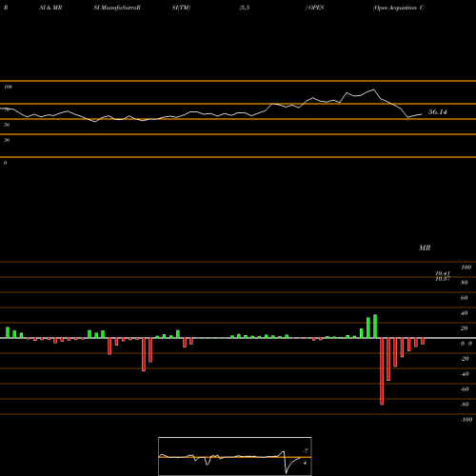Click the 'SI MunafaSutraR' header text

coord(117,8)
